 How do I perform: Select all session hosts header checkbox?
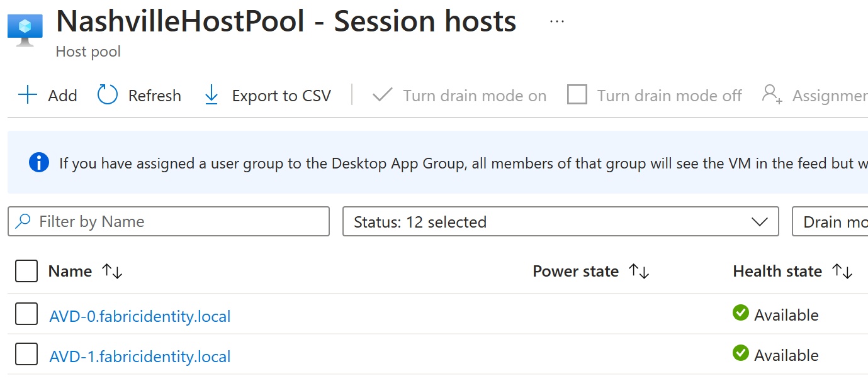[x=26, y=272]
